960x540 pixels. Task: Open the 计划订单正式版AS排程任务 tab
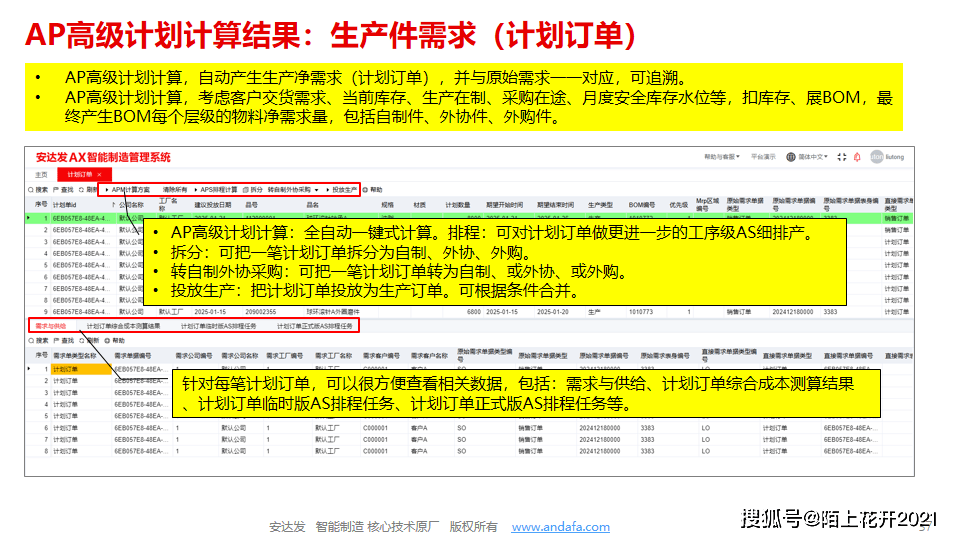tap(315, 326)
